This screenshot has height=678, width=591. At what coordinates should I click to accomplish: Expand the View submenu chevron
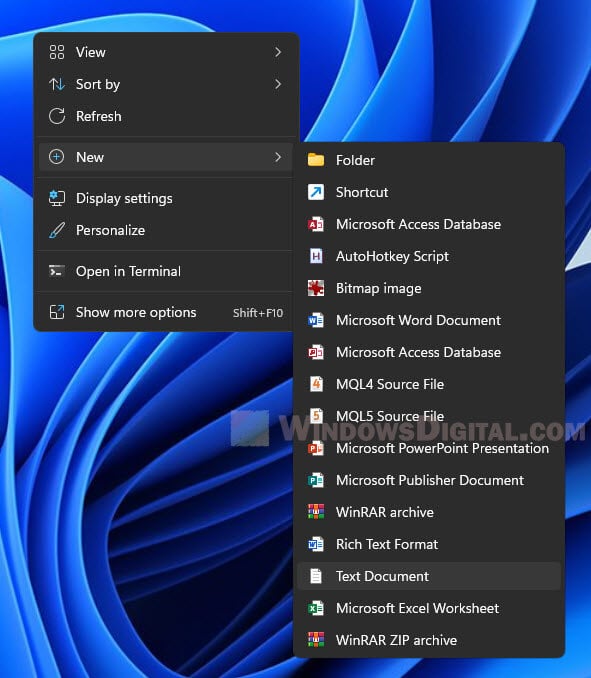click(278, 52)
